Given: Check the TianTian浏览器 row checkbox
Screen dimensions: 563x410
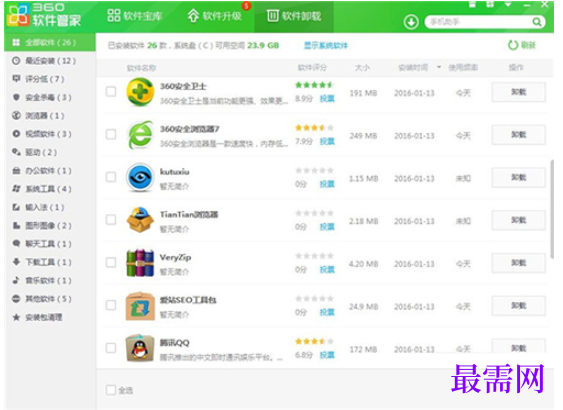Looking at the screenshot, I should pyautogui.click(x=111, y=220).
